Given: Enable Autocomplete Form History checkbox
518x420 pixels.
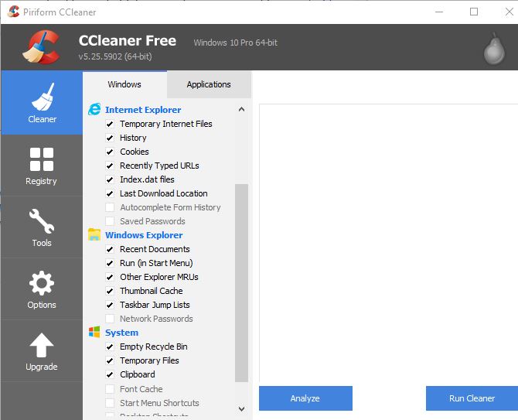Looking at the screenshot, I should (110, 207).
